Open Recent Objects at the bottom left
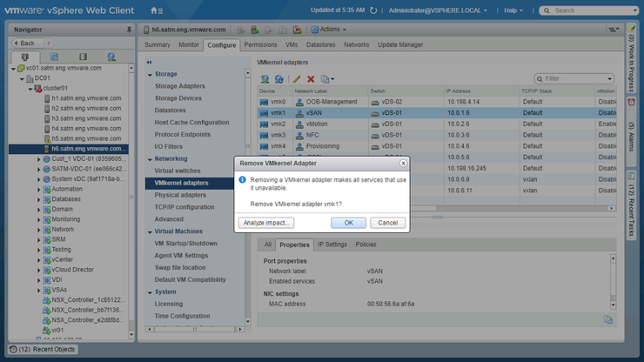 pyautogui.click(x=43, y=349)
